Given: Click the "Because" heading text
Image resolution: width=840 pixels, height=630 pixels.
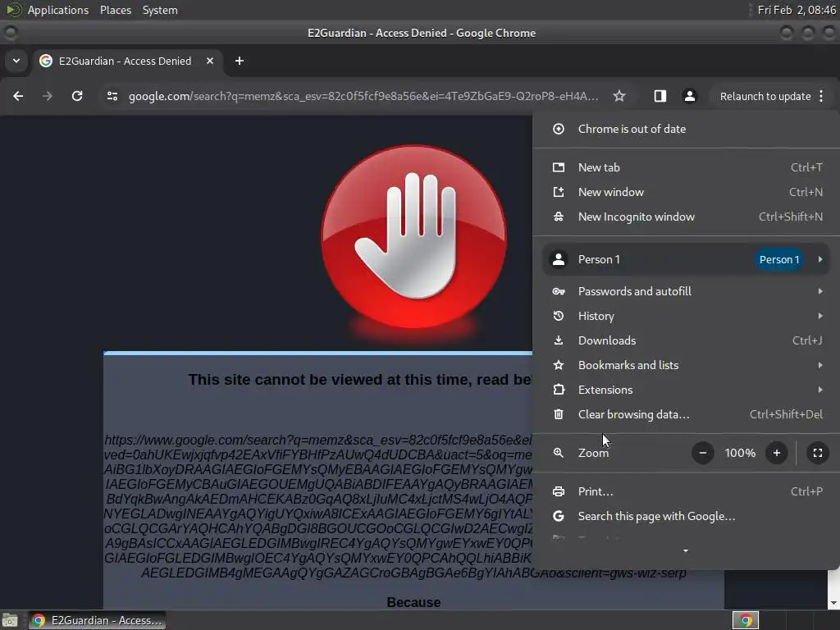Looking at the screenshot, I should tap(413, 603).
